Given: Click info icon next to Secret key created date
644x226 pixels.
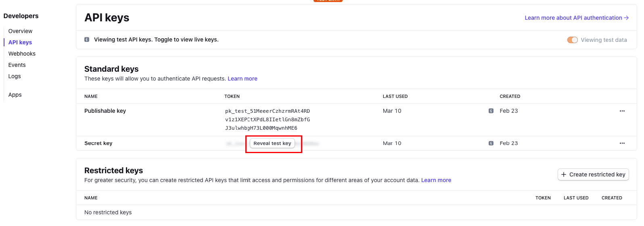Looking at the screenshot, I should pos(491,143).
